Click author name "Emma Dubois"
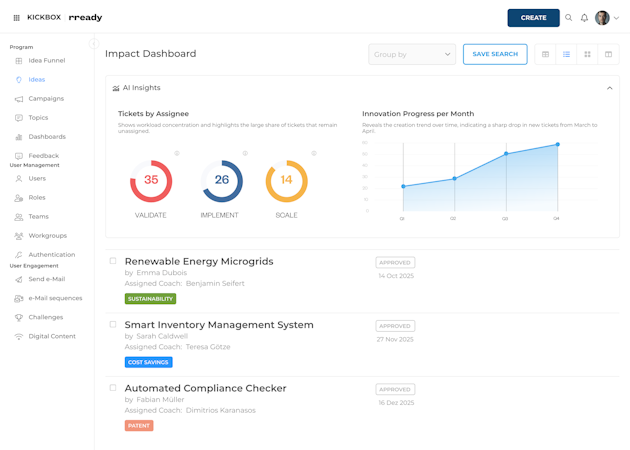Viewport: 630px width, 450px height. pos(162,273)
